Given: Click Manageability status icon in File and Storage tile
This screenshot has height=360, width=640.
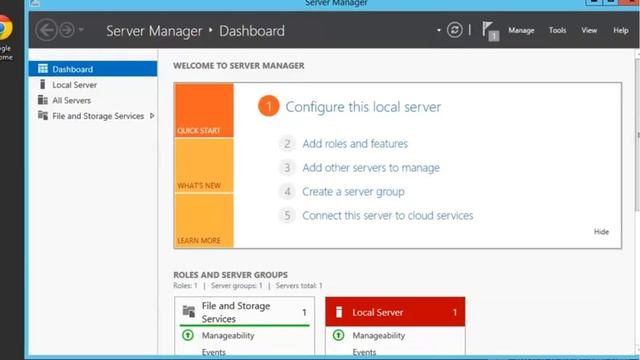Looking at the screenshot, I should pos(188,336).
